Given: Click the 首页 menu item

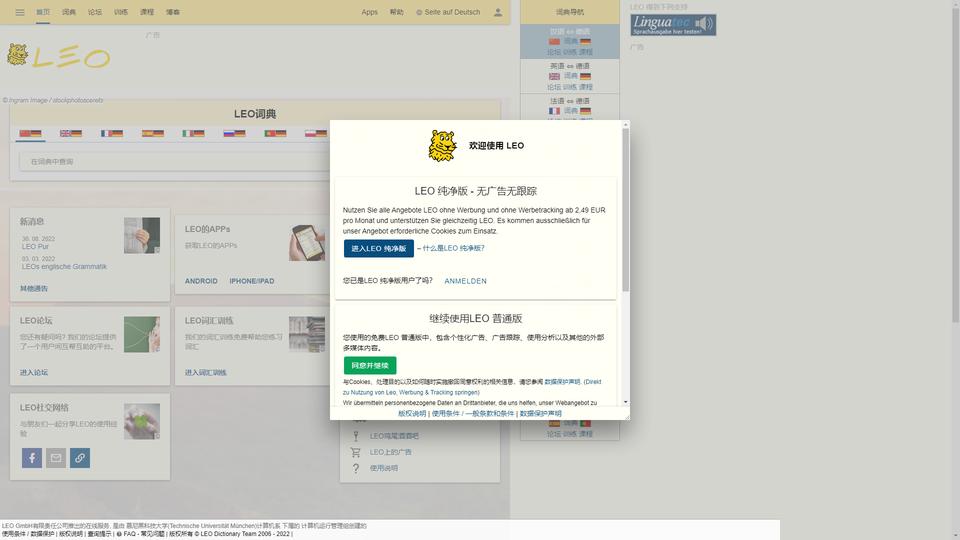Looking at the screenshot, I should pyautogui.click(x=43, y=12).
